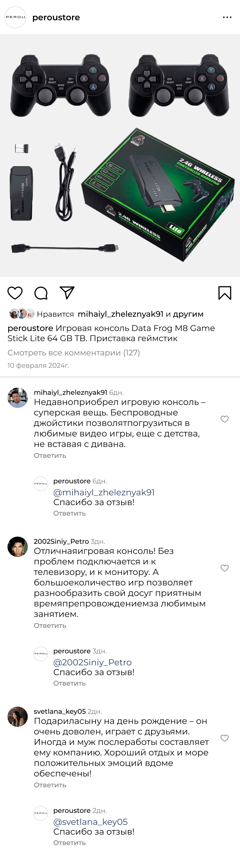The image size is (240, 868).
Task: Like 2002Siniy_Petro's comment
Action: pos(225,568)
